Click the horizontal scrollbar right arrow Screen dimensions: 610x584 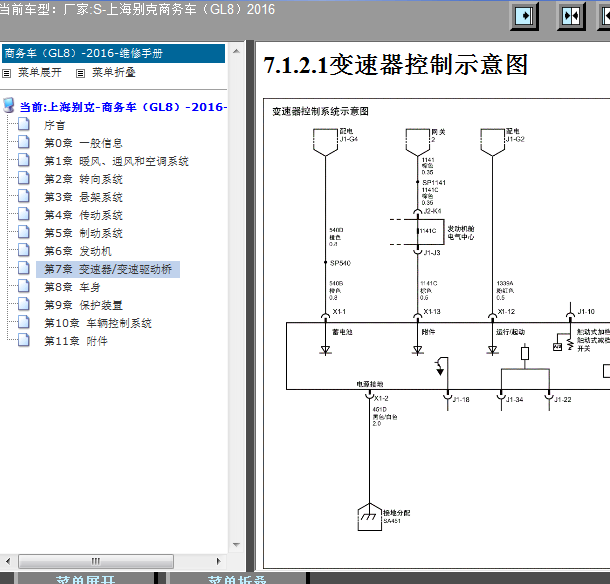click(219, 561)
